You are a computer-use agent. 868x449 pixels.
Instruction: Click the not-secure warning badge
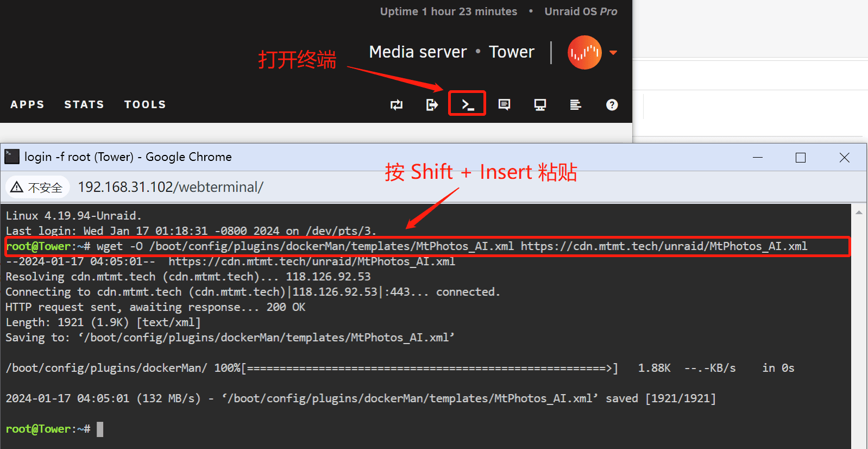pyautogui.click(x=37, y=187)
